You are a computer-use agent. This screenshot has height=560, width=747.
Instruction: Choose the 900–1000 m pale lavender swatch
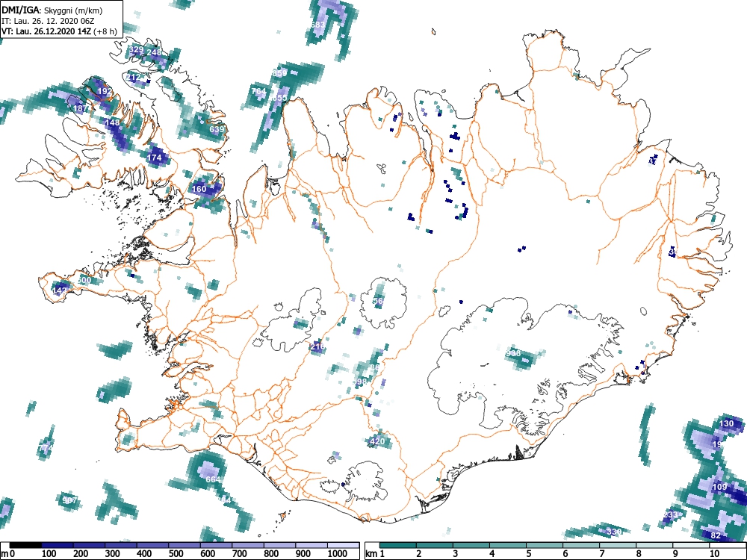coord(311,545)
